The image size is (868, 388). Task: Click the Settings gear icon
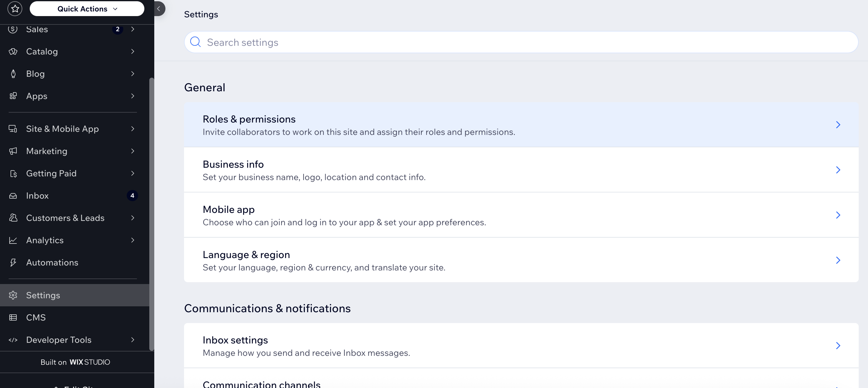13,295
